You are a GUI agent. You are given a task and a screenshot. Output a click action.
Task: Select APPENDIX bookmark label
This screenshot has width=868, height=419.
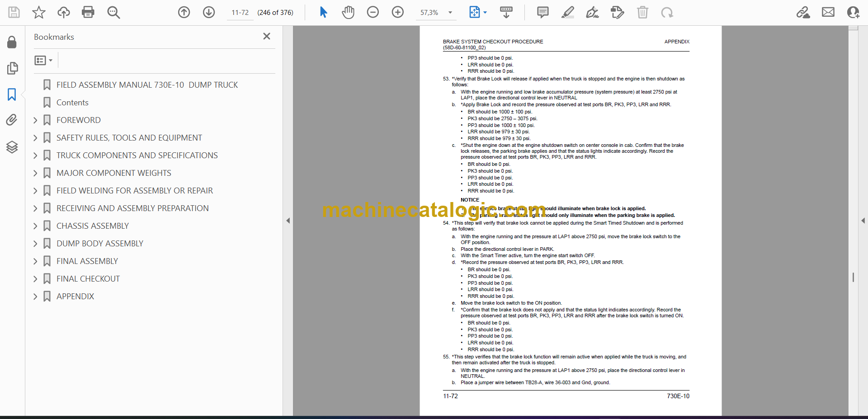(75, 297)
